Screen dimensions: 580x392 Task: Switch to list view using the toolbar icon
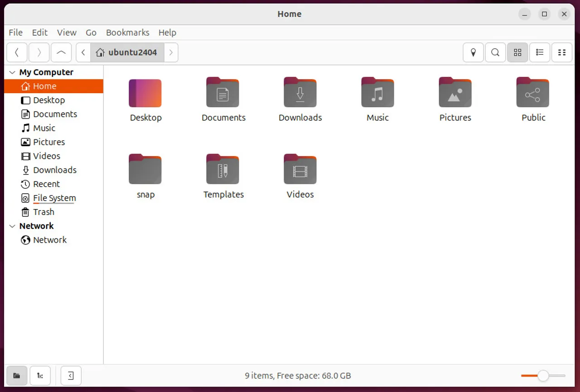pyautogui.click(x=539, y=52)
